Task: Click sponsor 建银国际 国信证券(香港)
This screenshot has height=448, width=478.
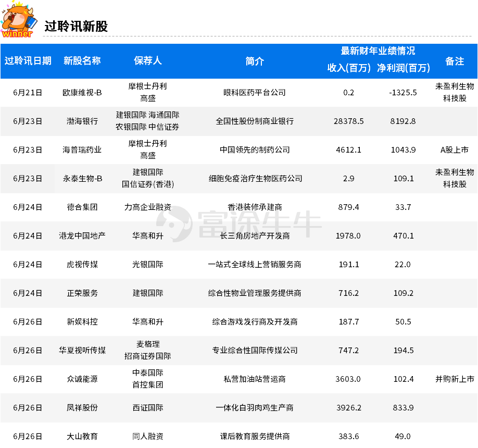Action: (148, 178)
